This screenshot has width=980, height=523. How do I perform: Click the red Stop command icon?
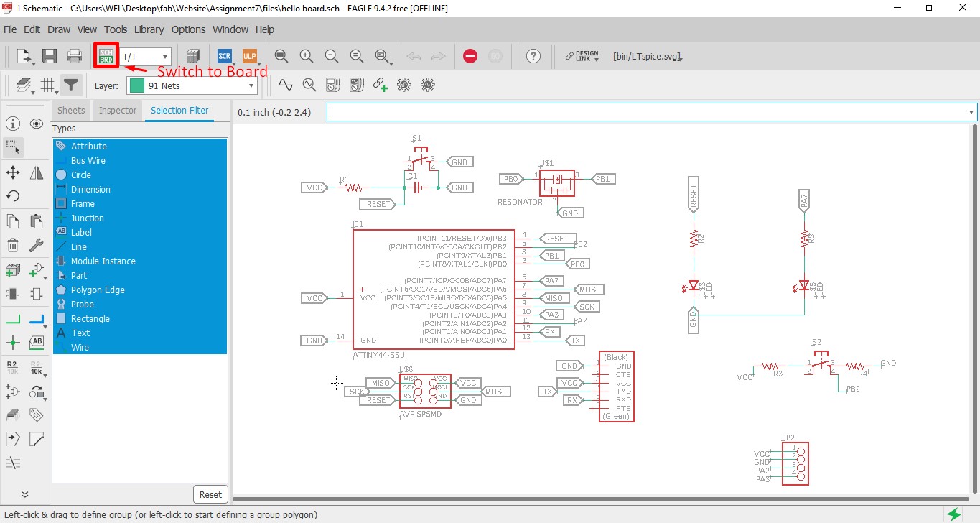[470, 56]
